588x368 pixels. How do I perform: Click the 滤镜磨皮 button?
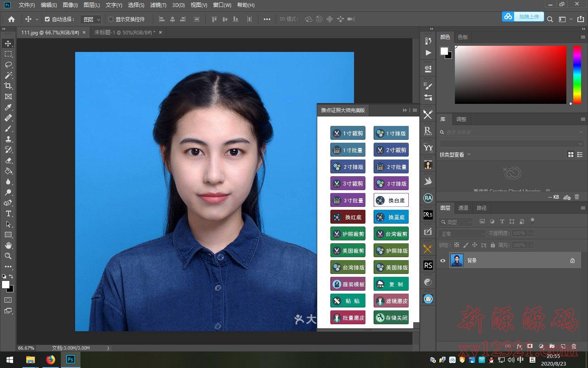point(391,301)
